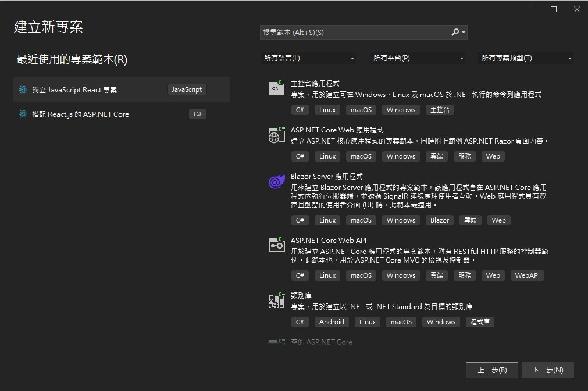The image size is (588, 391).
Task: Click the search magnifier icon
Action: [455, 32]
